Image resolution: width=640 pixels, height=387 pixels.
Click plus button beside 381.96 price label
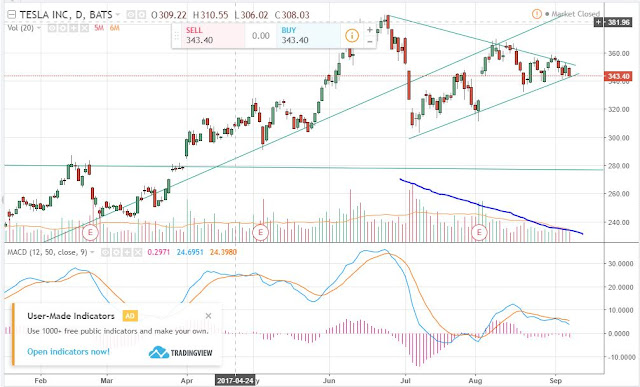click(x=598, y=22)
